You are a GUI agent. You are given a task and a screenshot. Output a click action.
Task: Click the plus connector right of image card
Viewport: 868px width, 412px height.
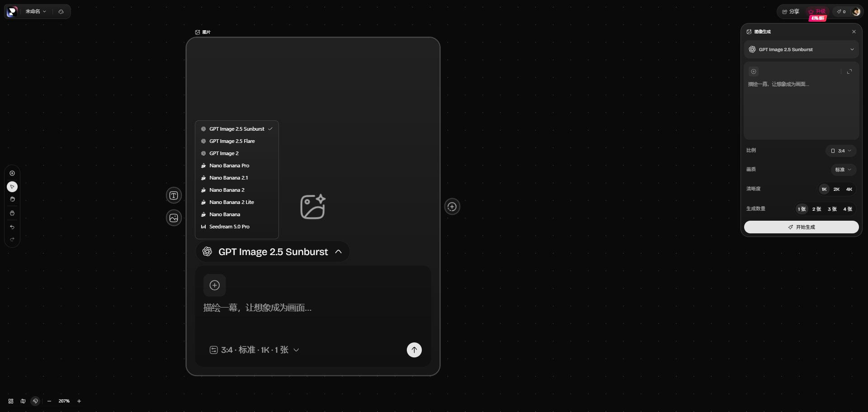(x=452, y=207)
